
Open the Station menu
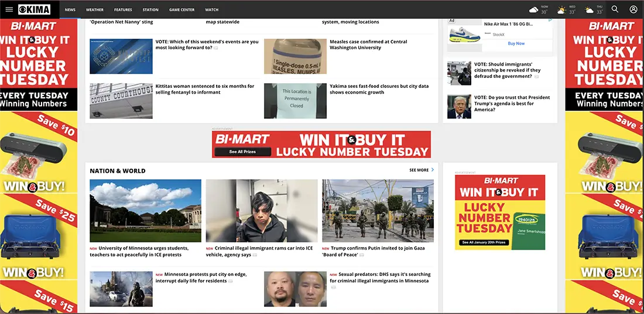point(150,9)
